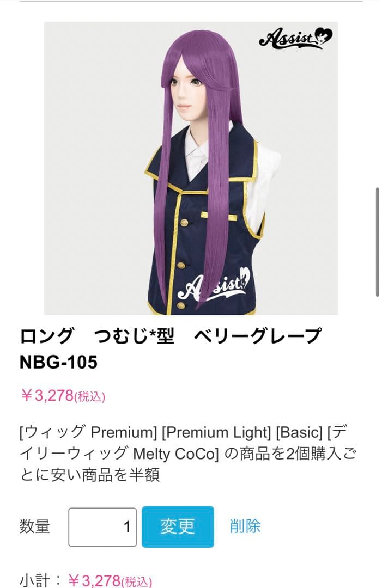Image resolution: width=382 pixels, height=588 pixels.
Task: Click the blue 変更 update button
Action: click(178, 527)
